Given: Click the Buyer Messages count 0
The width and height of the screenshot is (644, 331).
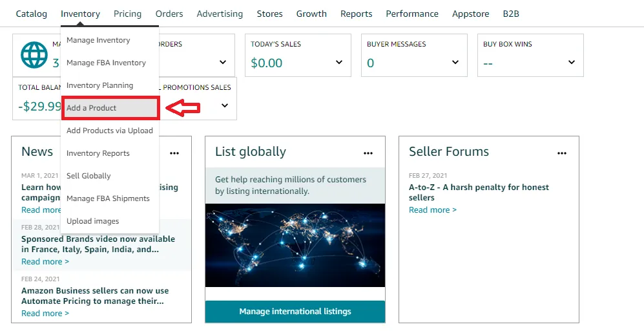Looking at the screenshot, I should (371, 63).
